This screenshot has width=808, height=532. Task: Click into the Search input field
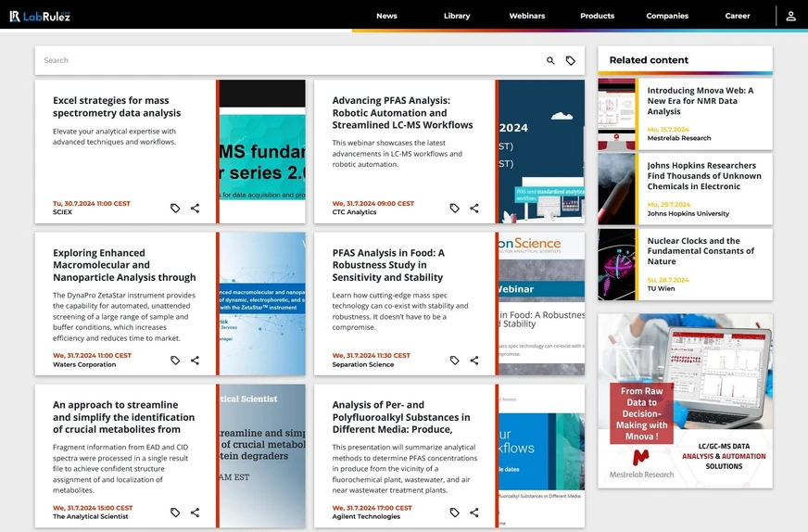(278, 60)
